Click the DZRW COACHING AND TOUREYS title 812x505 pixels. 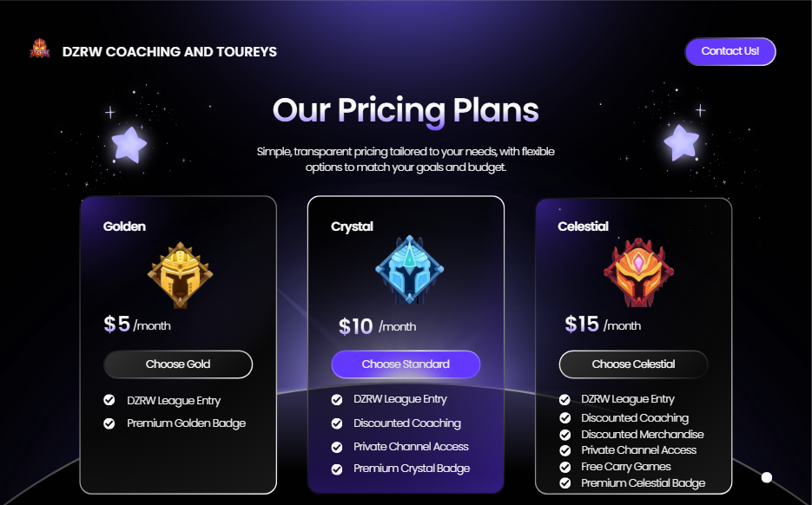(169, 52)
